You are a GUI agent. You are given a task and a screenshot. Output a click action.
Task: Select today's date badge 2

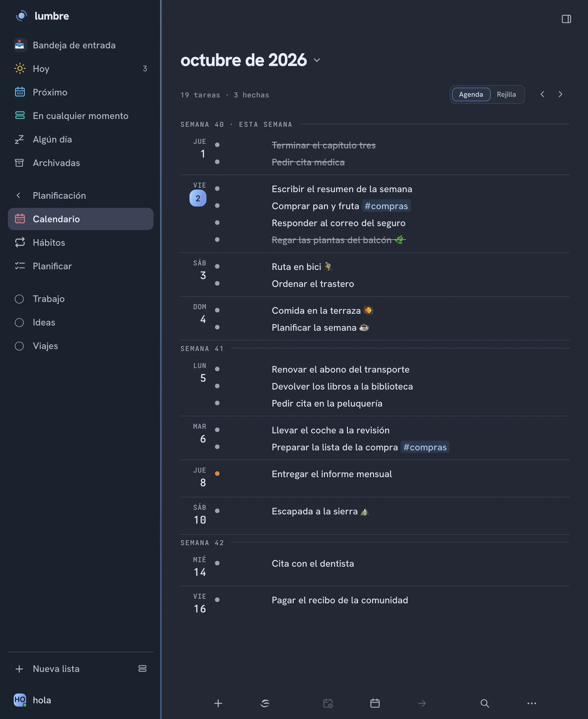198,198
